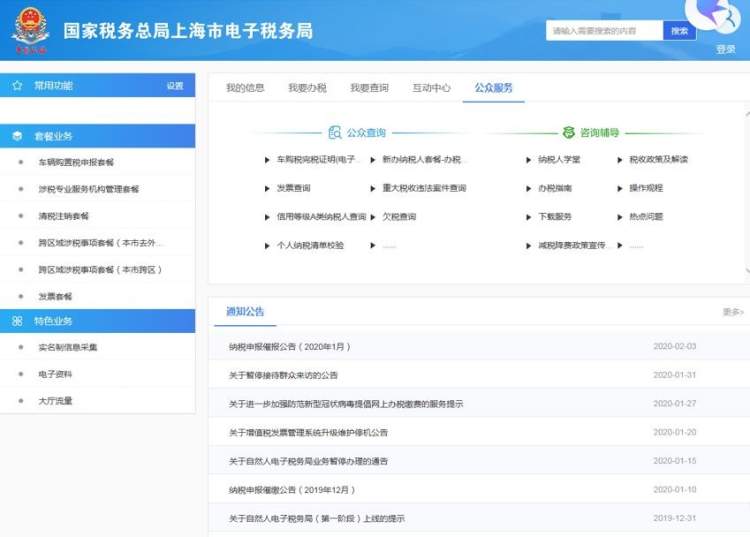750x537 pixels.
Task: Click the 套餐业务 section icon
Action: (17, 136)
